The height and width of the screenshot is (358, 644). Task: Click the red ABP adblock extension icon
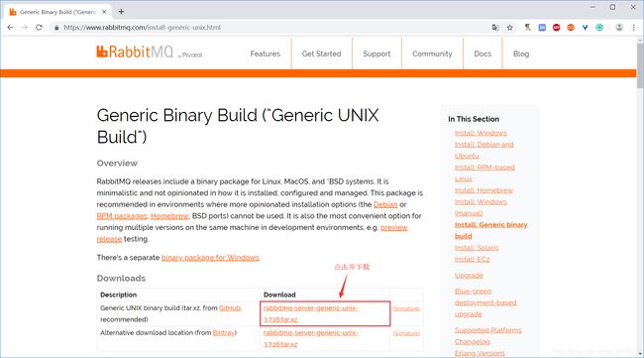(556, 28)
